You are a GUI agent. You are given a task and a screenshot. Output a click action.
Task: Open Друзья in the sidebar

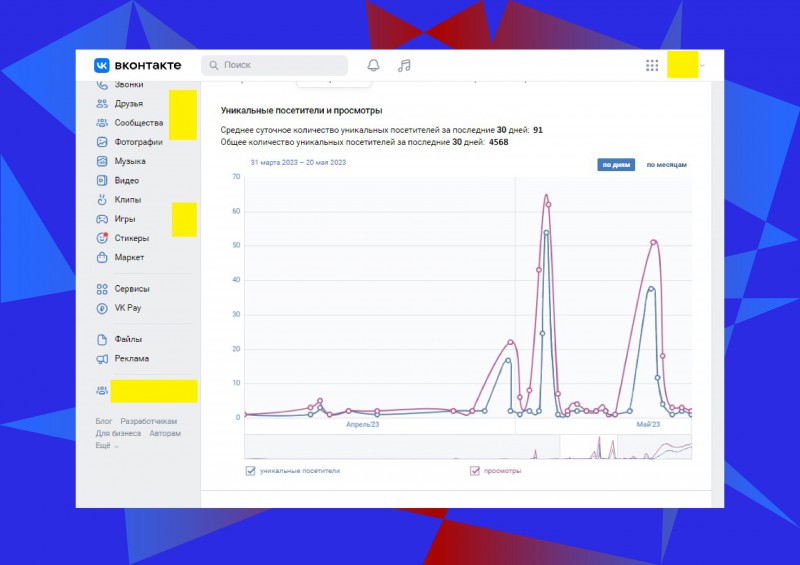click(129, 104)
